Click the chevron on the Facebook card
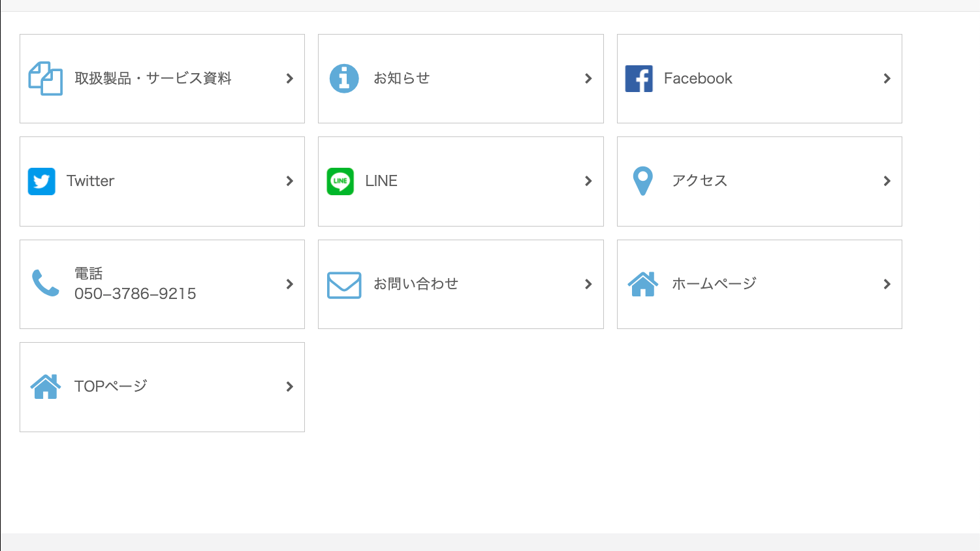The image size is (980, 551). [x=887, y=78]
